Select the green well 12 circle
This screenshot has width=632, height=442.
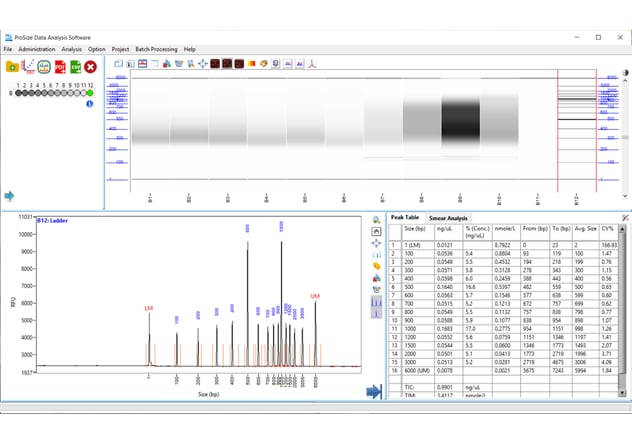click(89, 93)
